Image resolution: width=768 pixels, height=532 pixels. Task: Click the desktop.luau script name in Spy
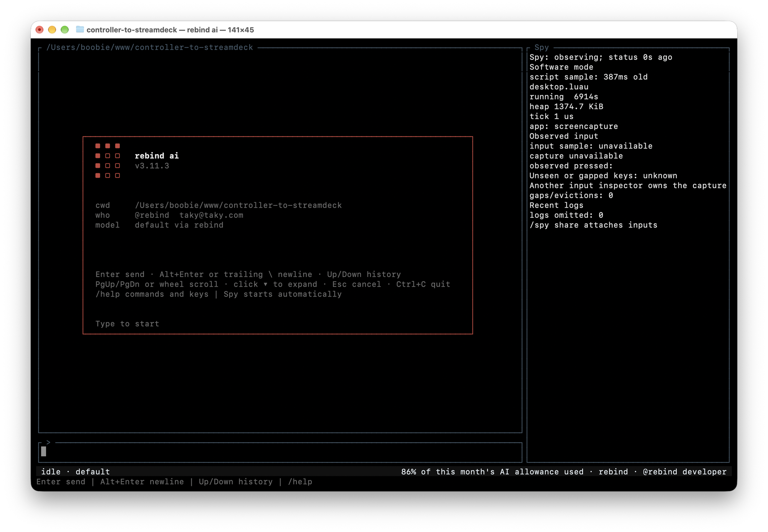point(559,87)
